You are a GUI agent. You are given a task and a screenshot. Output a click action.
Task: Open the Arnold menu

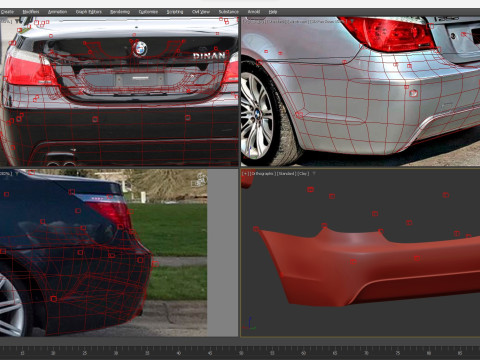click(254, 12)
